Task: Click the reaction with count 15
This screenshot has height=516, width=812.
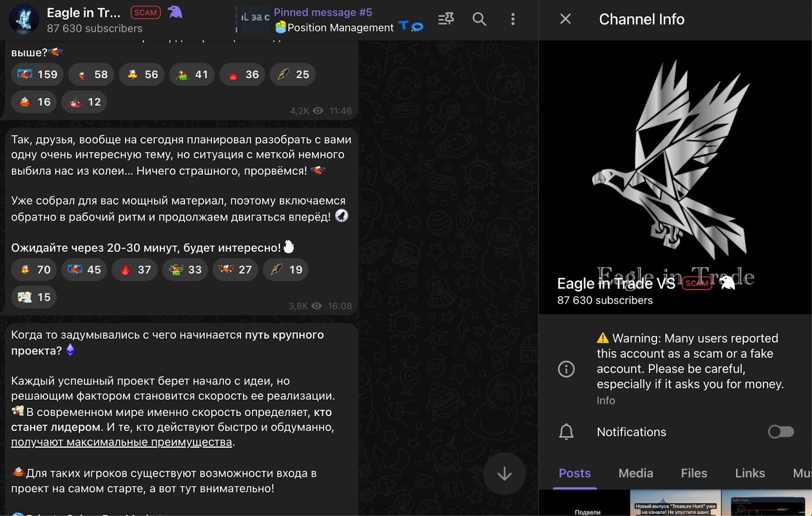Action: tap(34, 297)
